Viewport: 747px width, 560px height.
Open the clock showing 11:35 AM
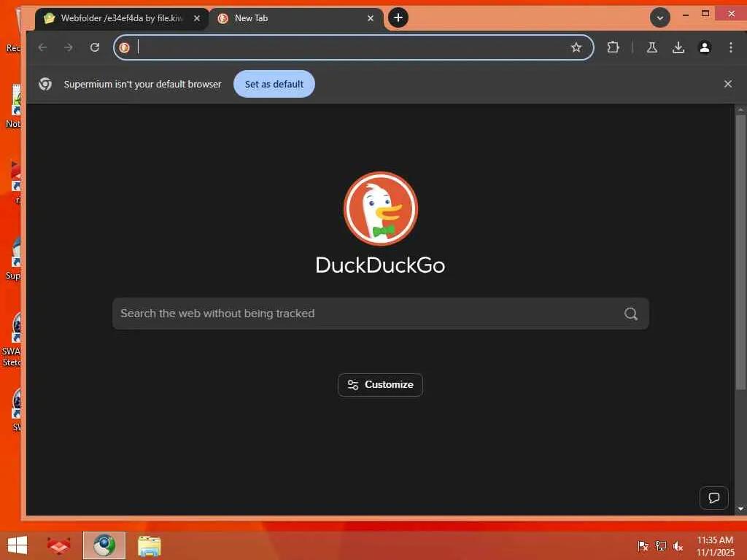(x=715, y=545)
